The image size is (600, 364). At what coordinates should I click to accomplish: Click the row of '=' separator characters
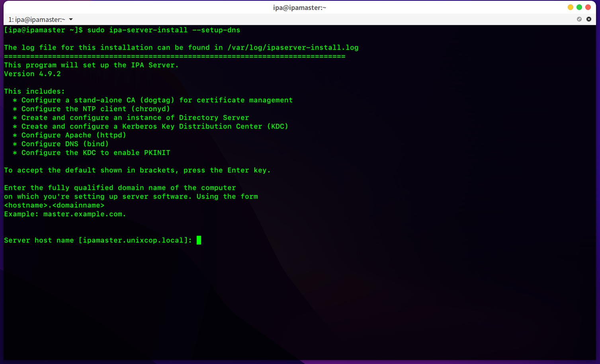(x=175, y=57)
